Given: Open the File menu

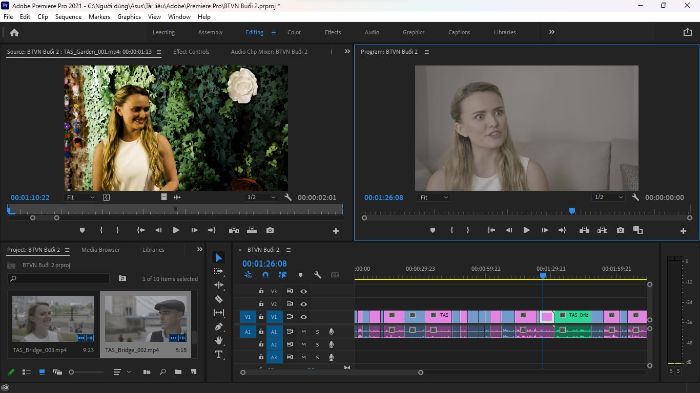Looking at the screenshot, I should 8,17.
